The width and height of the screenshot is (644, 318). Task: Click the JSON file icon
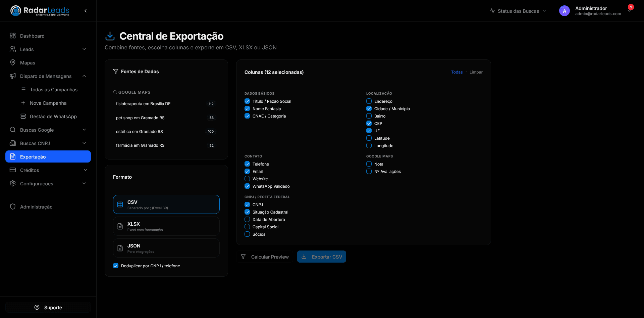pos(120,248)
